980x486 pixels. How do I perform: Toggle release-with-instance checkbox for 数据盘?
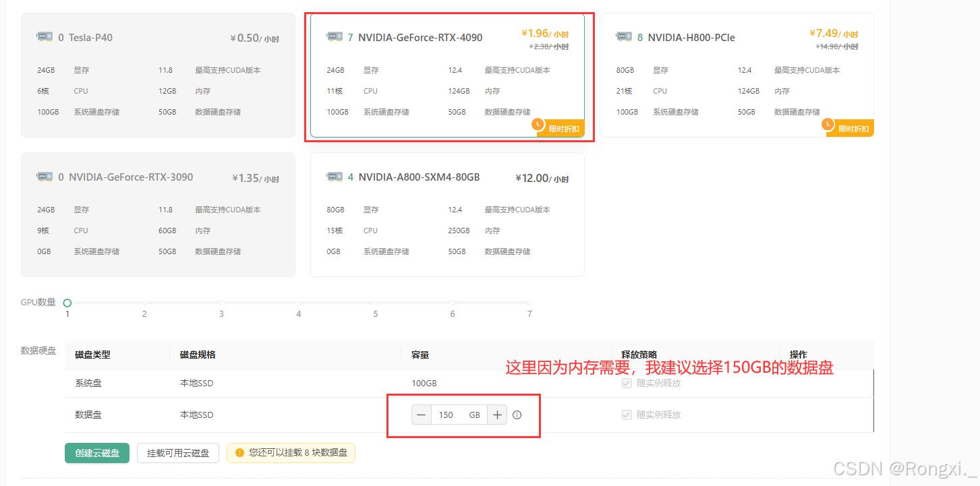pyautogui.click(x=627, y=415)
